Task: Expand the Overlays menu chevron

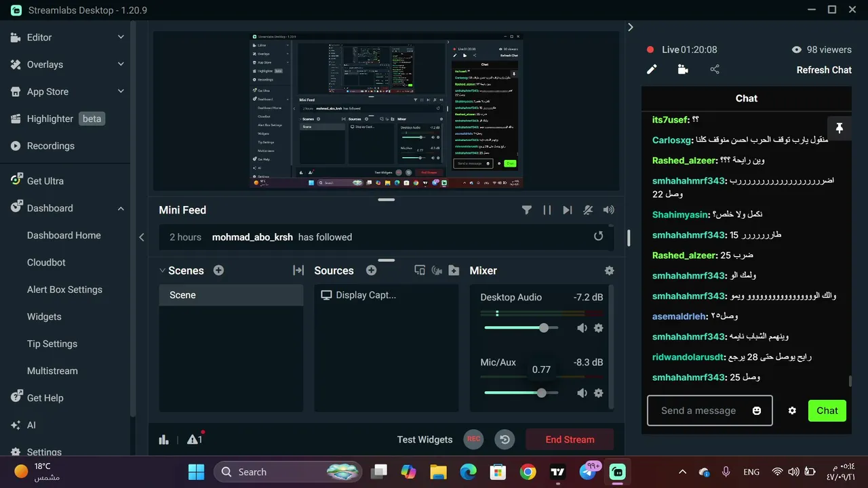Action: click(121, 64)
